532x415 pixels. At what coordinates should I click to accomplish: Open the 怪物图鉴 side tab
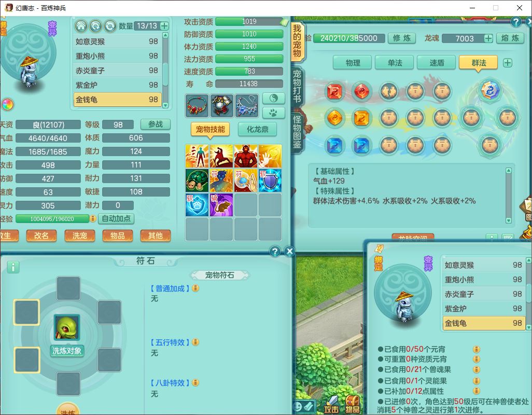(297, 132)
